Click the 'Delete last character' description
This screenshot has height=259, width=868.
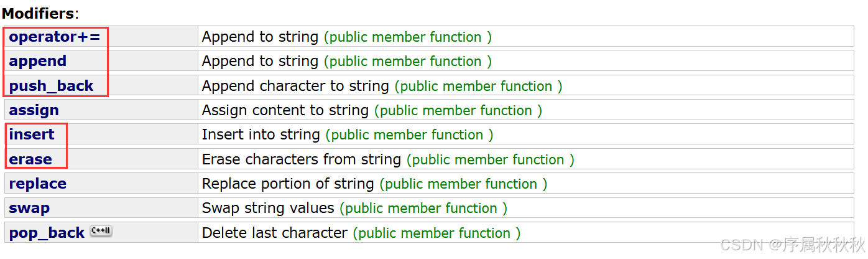point(275,233)
